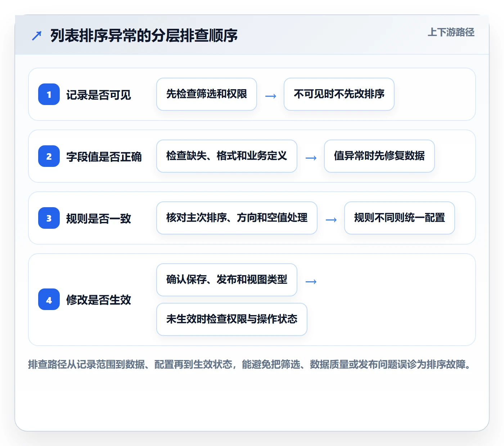
Task: Select the 字段值是否正确 step label
Action: click(104, 157)
